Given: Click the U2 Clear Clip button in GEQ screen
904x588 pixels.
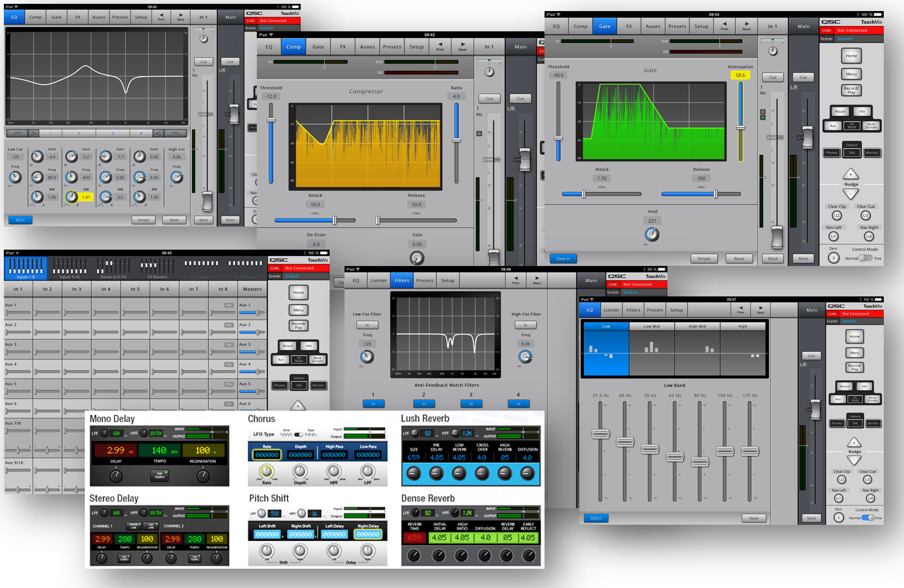Looking at the screenshot, I should point(841,480).
